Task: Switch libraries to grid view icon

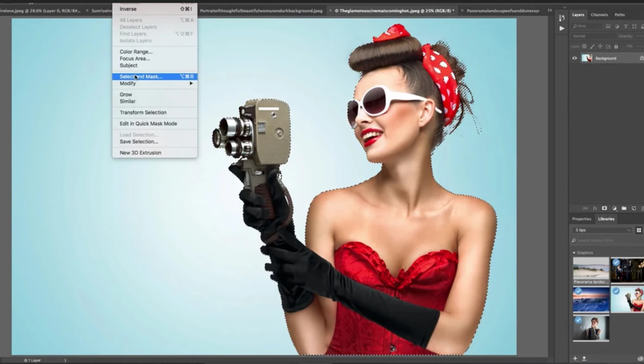Action: (x=639, y=230)
